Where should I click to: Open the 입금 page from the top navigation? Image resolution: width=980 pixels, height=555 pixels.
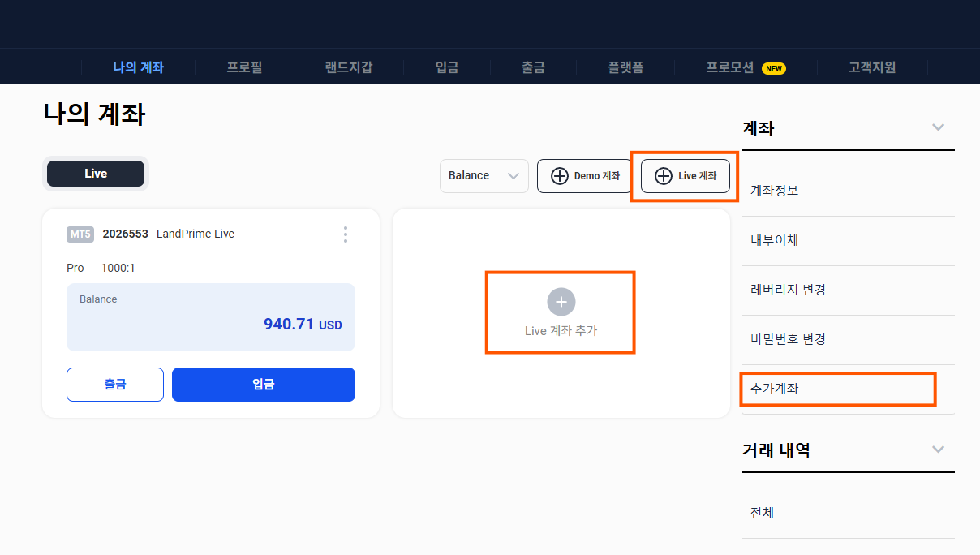pos(445,67)
